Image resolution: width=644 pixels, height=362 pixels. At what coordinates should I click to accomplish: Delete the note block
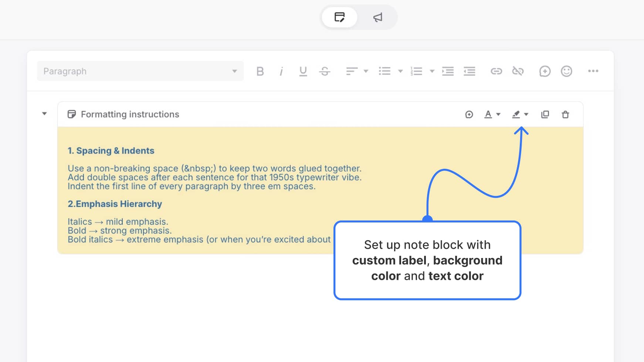[x=565, y=114]
